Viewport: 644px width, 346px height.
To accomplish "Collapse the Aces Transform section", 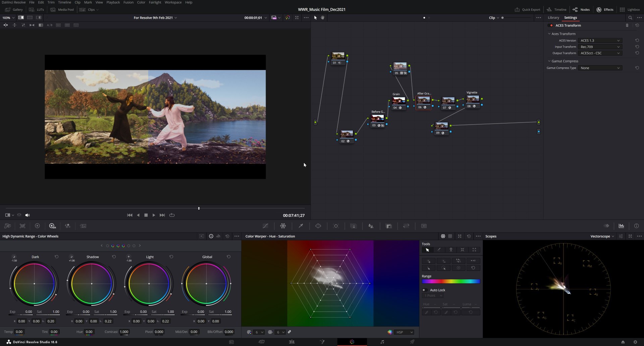I will [x=549, y=34].
